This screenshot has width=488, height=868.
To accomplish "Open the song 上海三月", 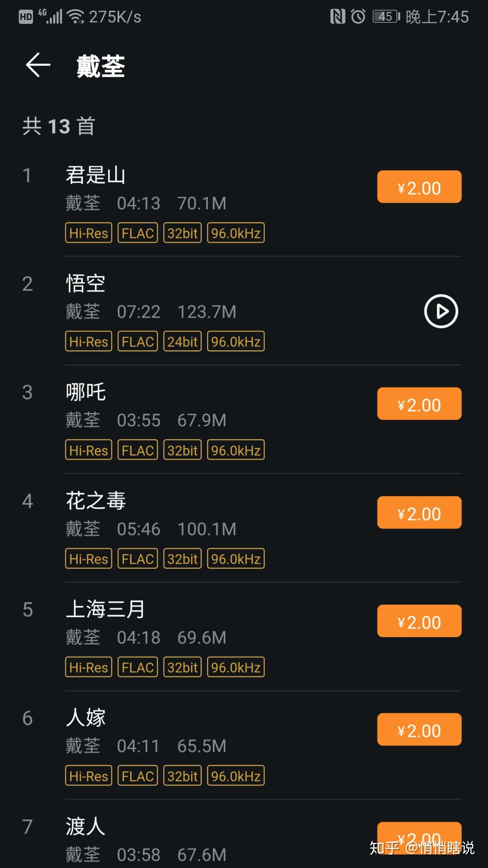I will 105,609.
